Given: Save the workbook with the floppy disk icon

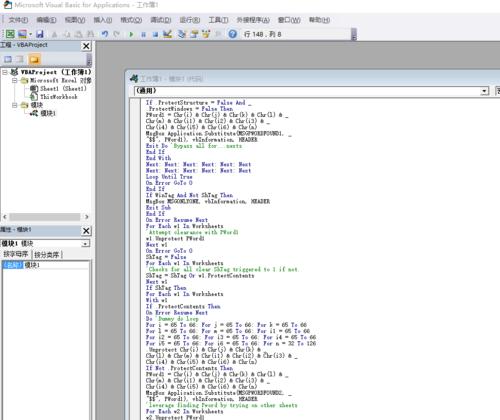Looking at the screenshot, I should click(x=40, y=34).
